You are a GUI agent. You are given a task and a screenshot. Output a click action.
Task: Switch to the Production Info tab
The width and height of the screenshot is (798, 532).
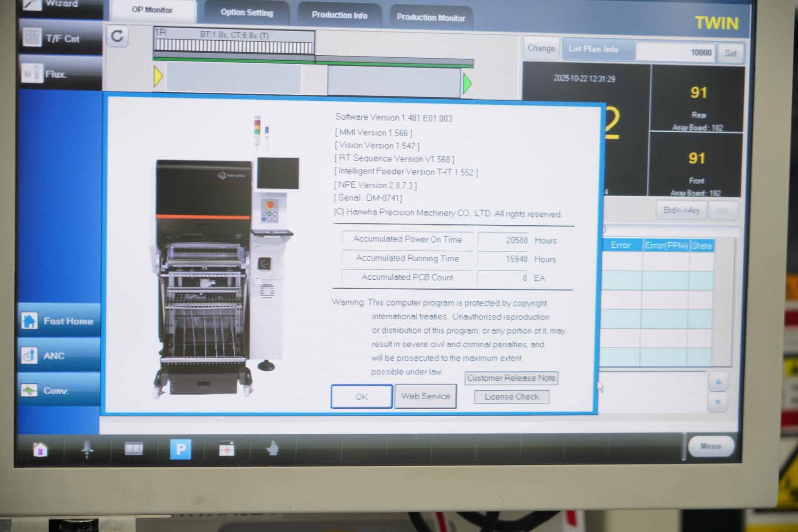coord(339,15)
